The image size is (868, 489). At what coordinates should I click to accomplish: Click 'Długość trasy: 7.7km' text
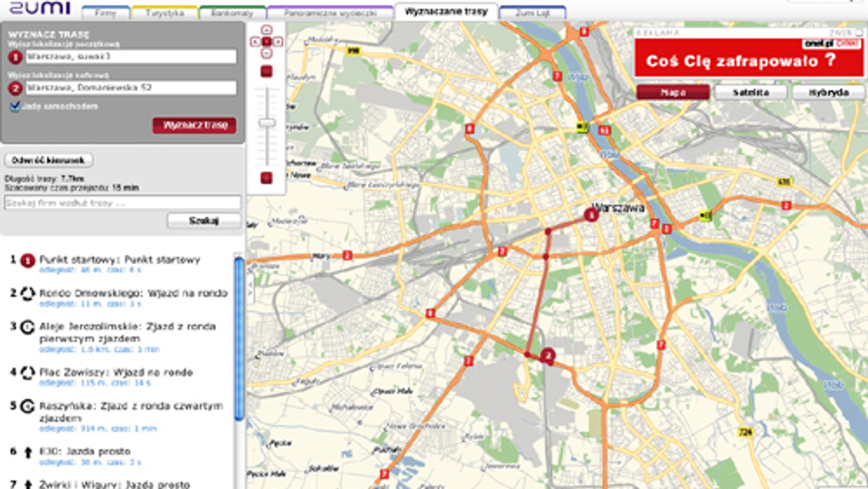[x=44, y=179]
